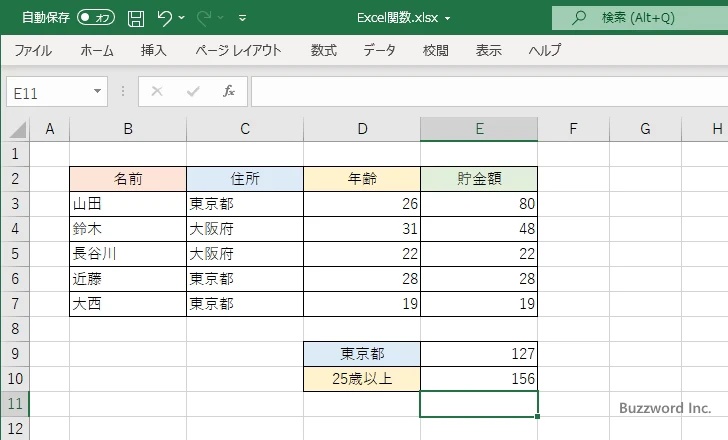Image resolution: width=728 pixels, height=440 pixels.
Task: Select the cell containing 山田
Action: 128,204
